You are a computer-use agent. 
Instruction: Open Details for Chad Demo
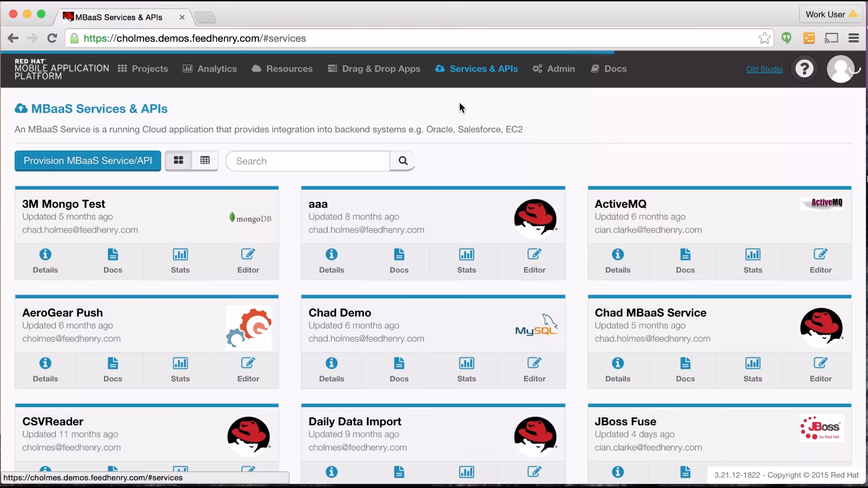[x=331, y=371]
